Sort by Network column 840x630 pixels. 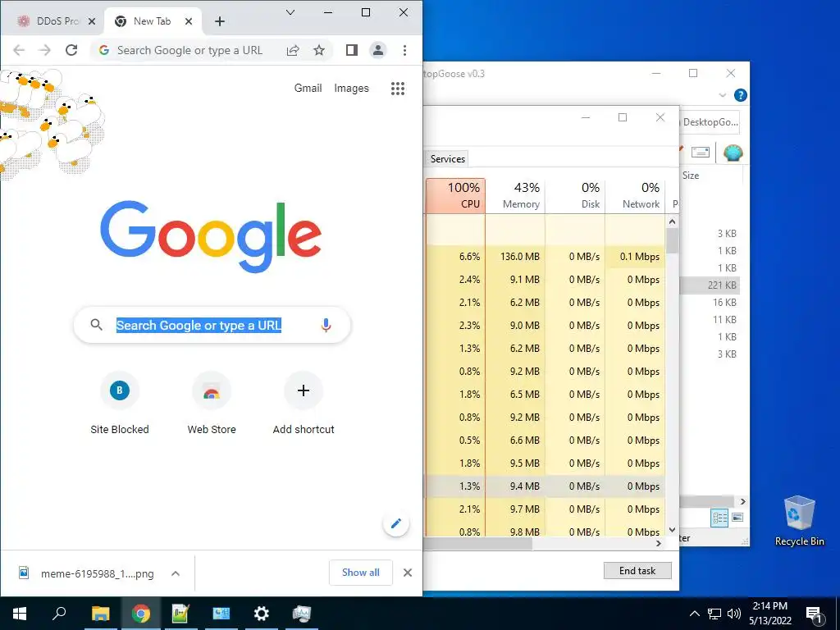point(636,195)
